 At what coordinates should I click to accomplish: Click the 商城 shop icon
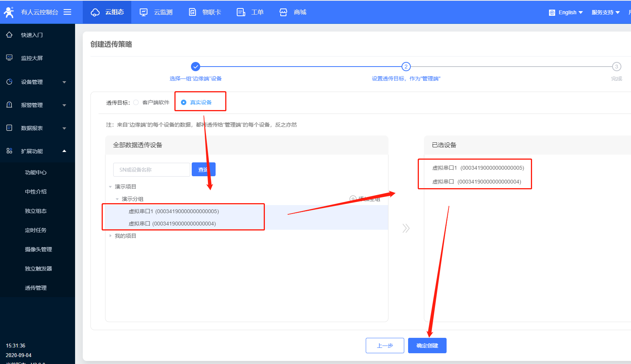coord(283,12)
